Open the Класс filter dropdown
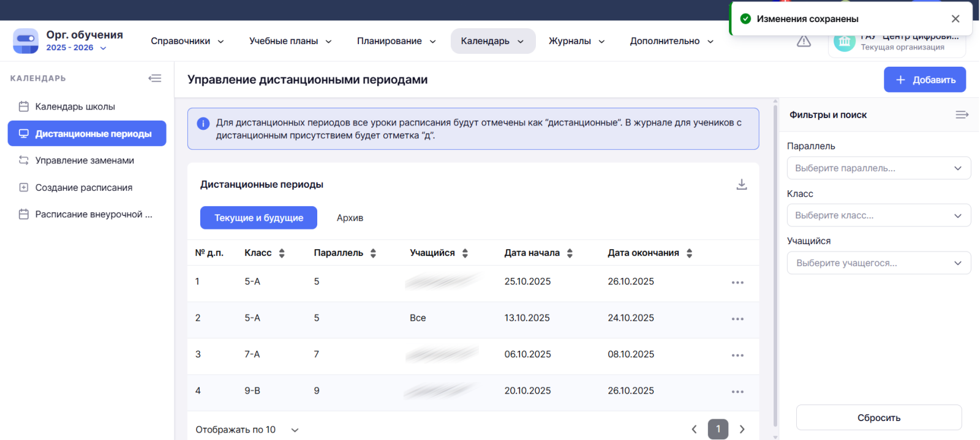The height and width of the screenshot is (440, 980). point(878,215)
